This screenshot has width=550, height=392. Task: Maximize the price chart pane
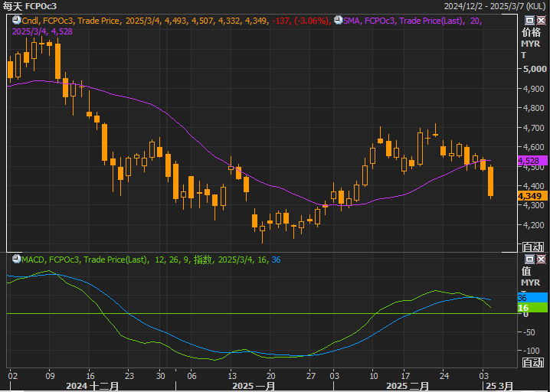(529, 20)
